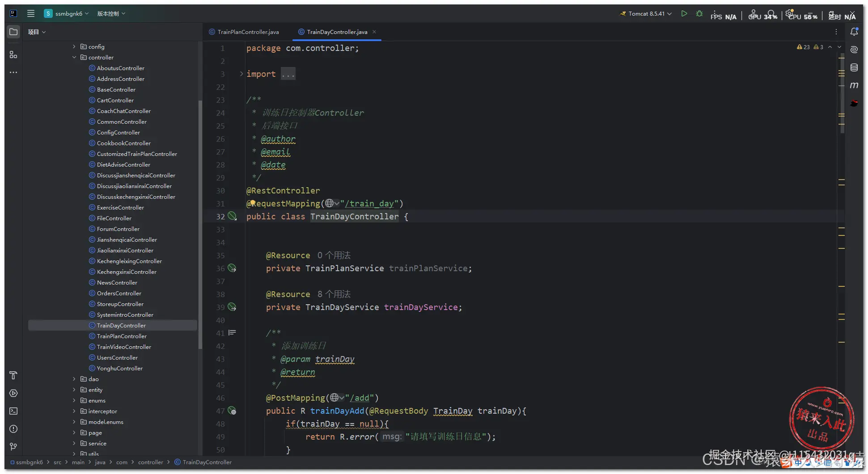Open TrainVideoController in the project tree
The width and height of the screenshot is (868, 474).
tap(124, 347)
